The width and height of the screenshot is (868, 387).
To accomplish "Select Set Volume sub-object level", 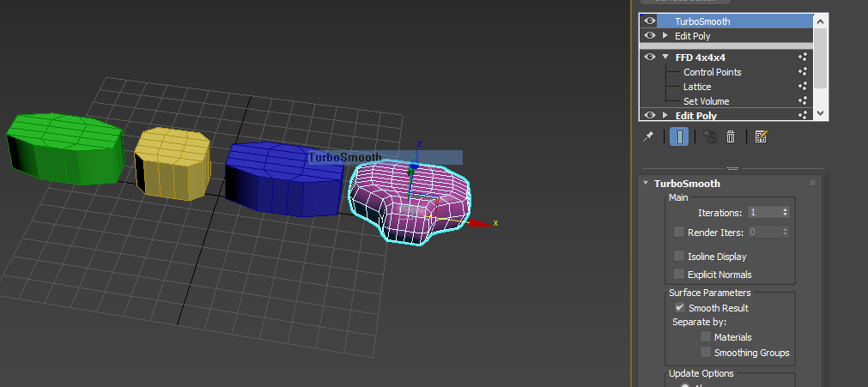I will pyautogui.click(x=707, y=100).
